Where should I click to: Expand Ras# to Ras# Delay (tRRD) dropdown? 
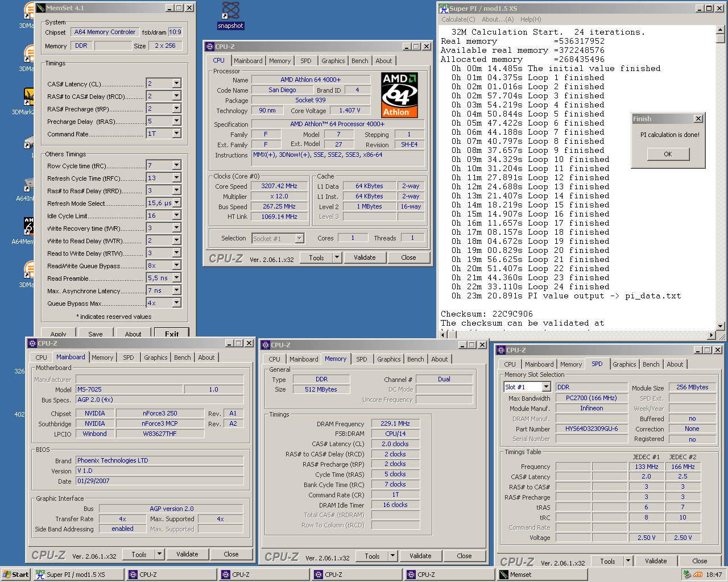[176, 190]
